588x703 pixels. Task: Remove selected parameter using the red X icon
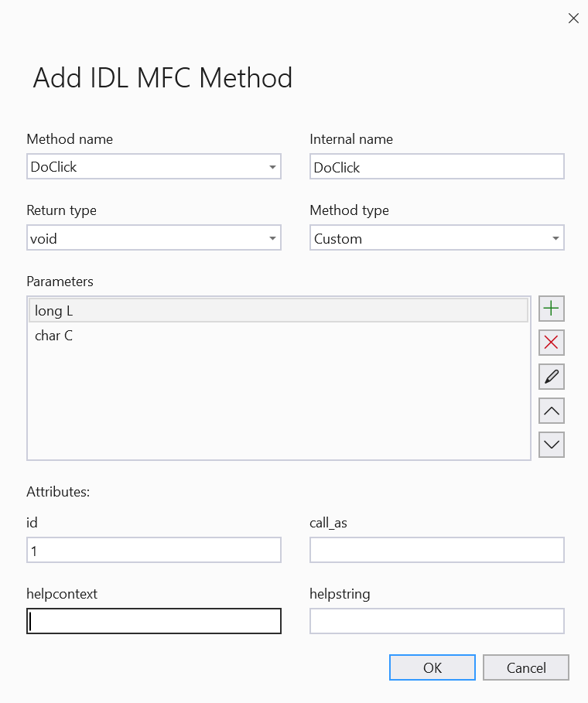tap(551, 342)
